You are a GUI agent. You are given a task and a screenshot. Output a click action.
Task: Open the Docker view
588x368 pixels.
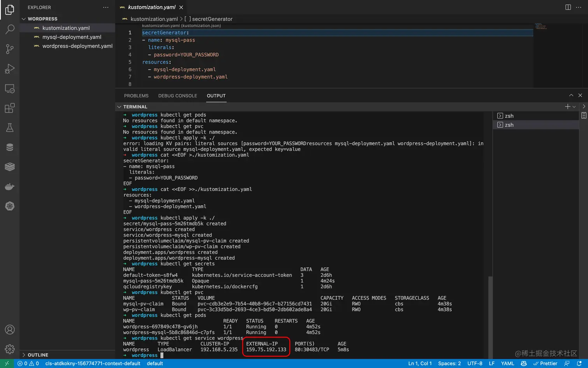(10, 187)
